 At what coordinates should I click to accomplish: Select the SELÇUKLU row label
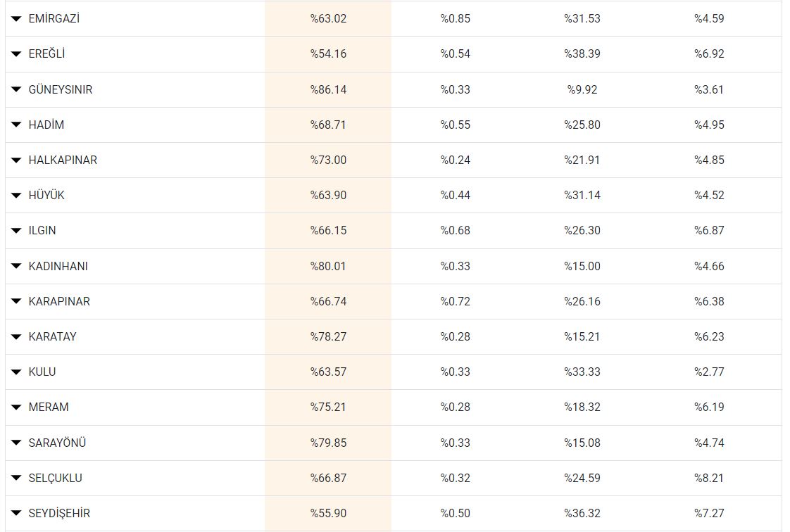pos(55,478)
